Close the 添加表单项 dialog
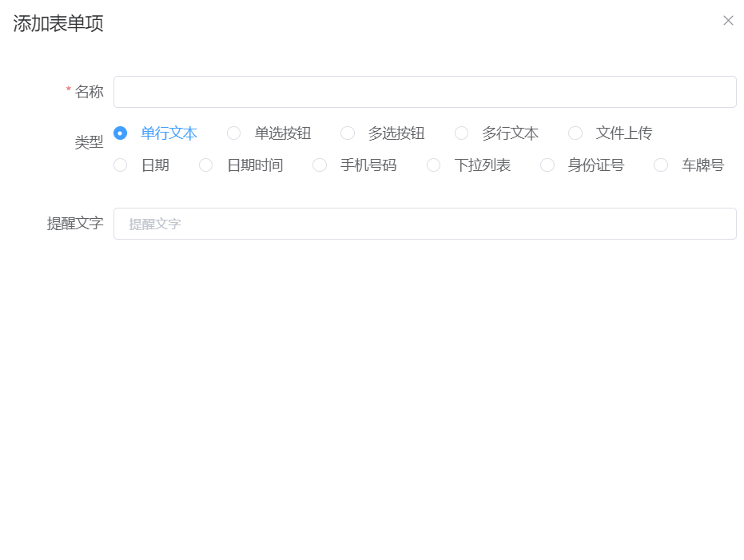Image resolution: width=744 pixels, height=560 pixels. tap(728, 21)
